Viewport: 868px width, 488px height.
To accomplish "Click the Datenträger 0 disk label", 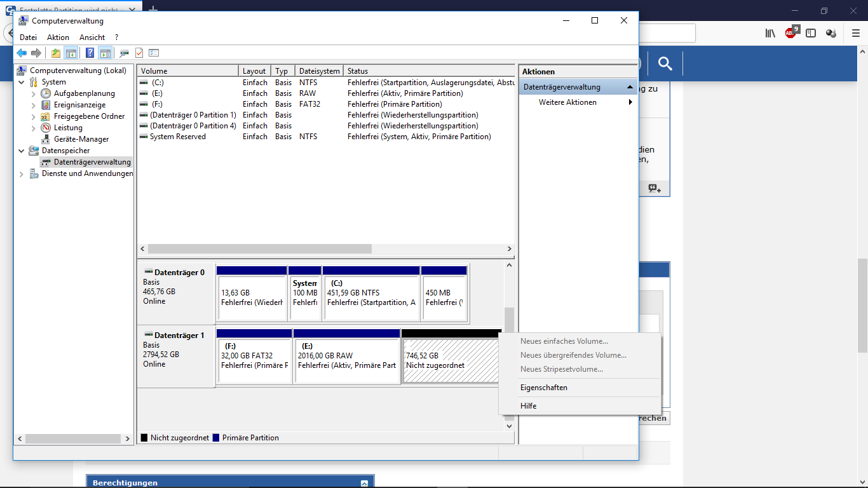I will pos(177,293).
